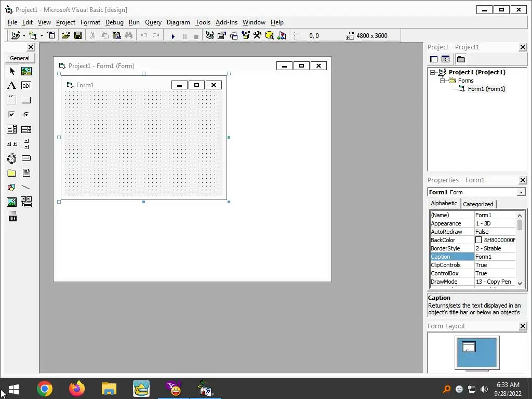
Task: Choose the Image control tool
Action: pos(12,202)
